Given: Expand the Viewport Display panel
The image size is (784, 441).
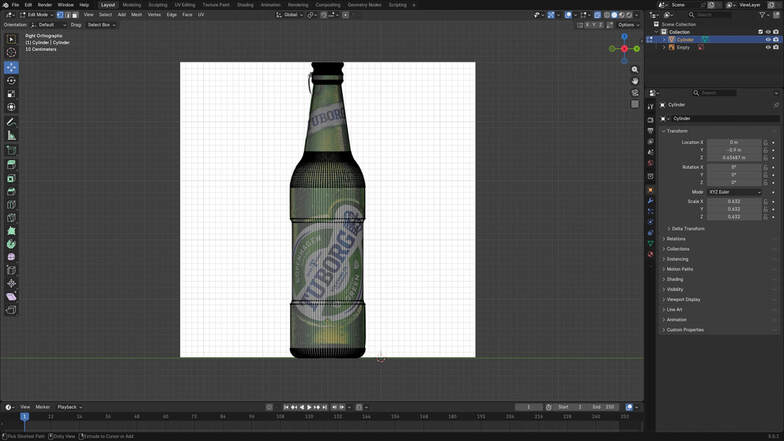Looking at the screenshot, I should 683,299.
